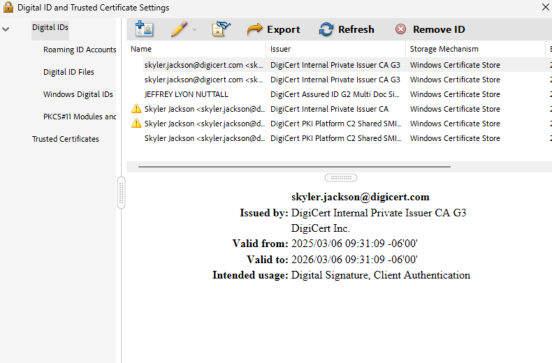Open Trusted Certificates
This screenshot has width=552, height=363.
65,139
